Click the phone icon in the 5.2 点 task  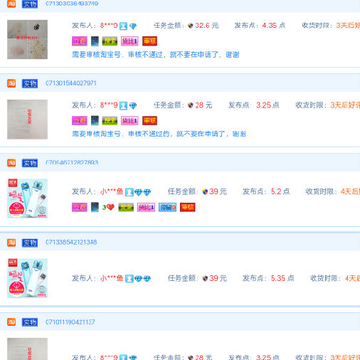(95, 207)
